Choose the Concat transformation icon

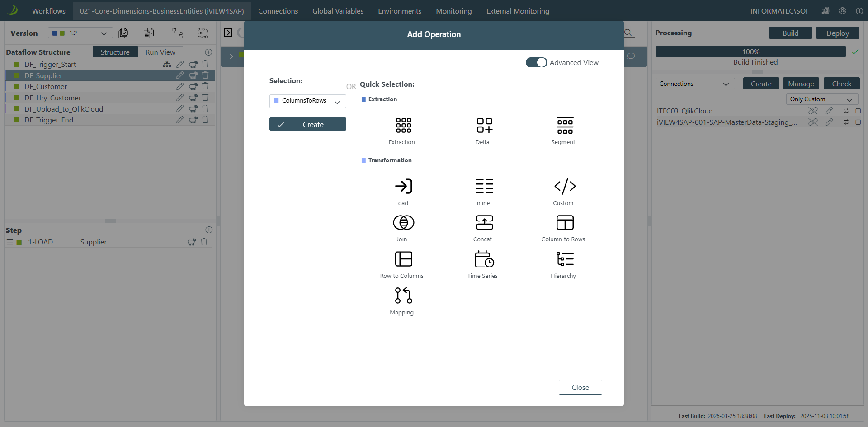pyautogui.click(x=484, y=223)
